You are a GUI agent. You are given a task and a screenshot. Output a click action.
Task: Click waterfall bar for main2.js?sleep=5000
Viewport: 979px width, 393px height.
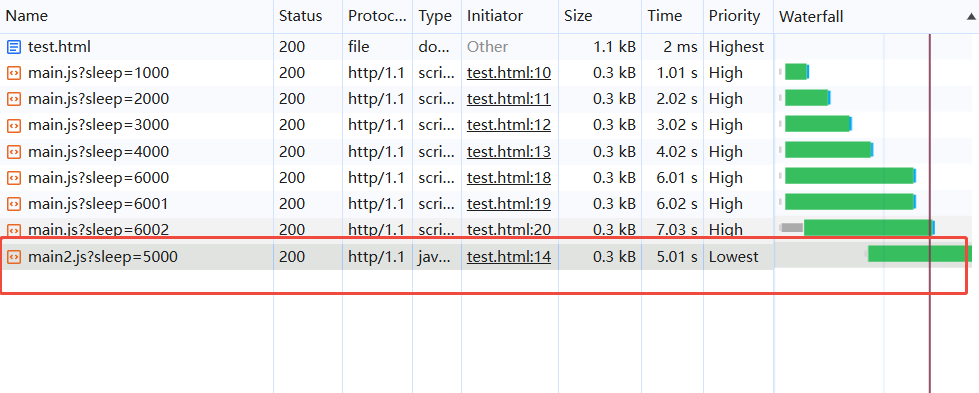click(920, 254)
